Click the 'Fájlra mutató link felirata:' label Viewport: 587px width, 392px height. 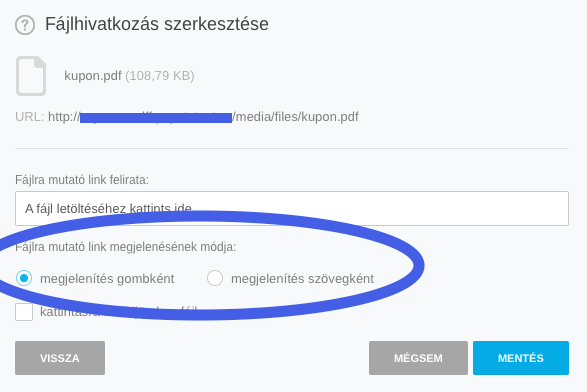(x=82, y=180)
